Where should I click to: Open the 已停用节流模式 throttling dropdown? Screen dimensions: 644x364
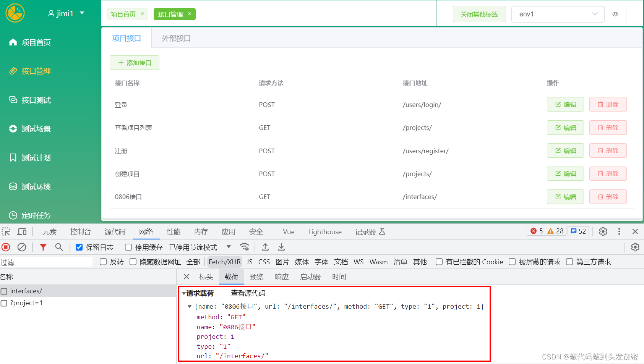[200, 247]
